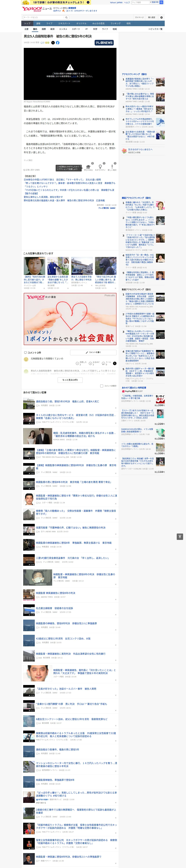186x868 pixels.
Task: Open settings gear icon in header
Action: coord(161,18)
